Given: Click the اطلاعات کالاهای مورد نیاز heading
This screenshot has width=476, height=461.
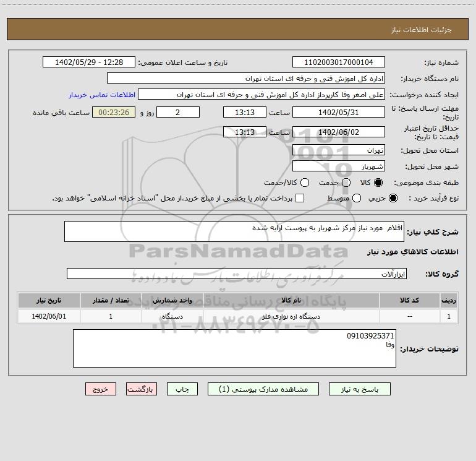Looking at the screenshot, I should (412, 252).
